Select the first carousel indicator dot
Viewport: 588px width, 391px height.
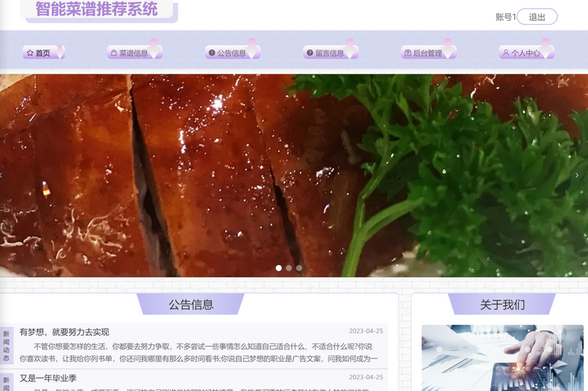(x=279, y=268)
